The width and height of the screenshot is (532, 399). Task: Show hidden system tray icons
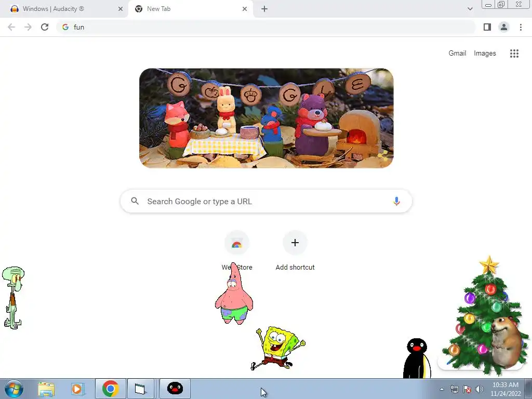coord(442,389)
